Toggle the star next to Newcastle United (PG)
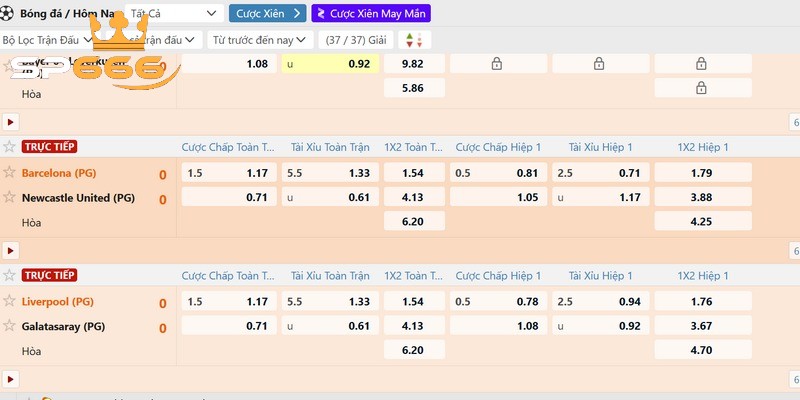Image resolution: width=800 pixels, height=400 pixels. tap(11, 198)
